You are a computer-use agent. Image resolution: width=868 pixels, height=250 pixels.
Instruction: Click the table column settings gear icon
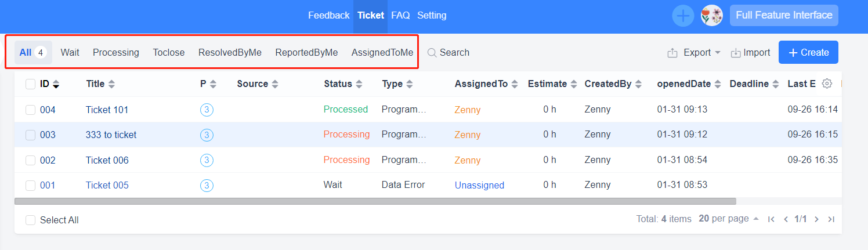[x=827, y=84]
